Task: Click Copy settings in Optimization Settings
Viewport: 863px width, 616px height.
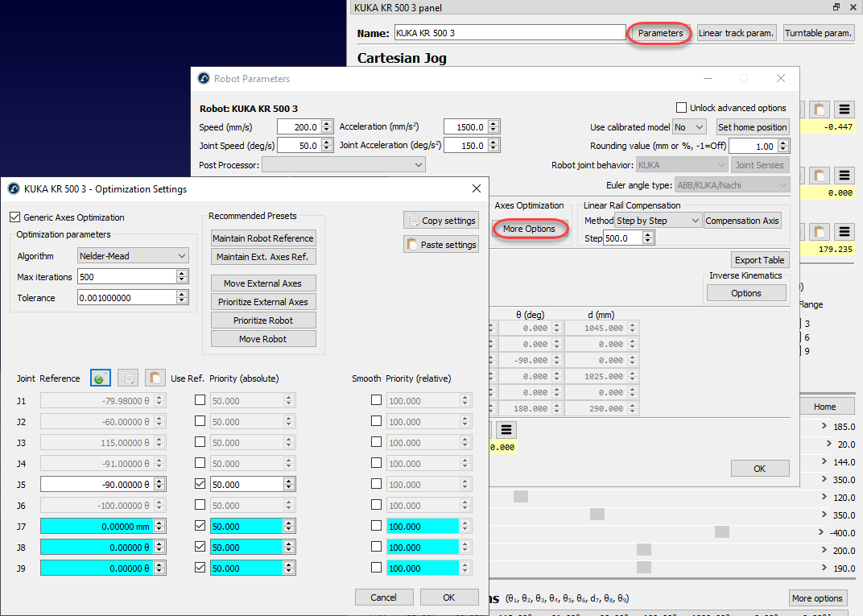Action: 441,221
